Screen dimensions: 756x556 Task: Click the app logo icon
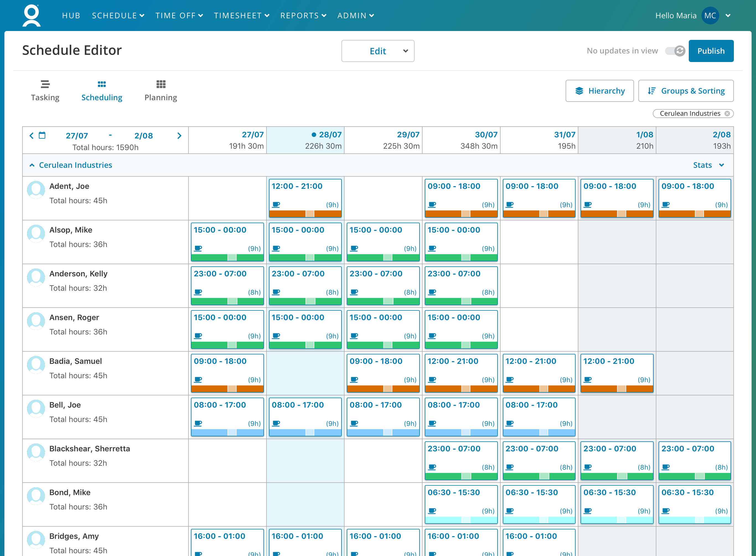tap(32, 16)
